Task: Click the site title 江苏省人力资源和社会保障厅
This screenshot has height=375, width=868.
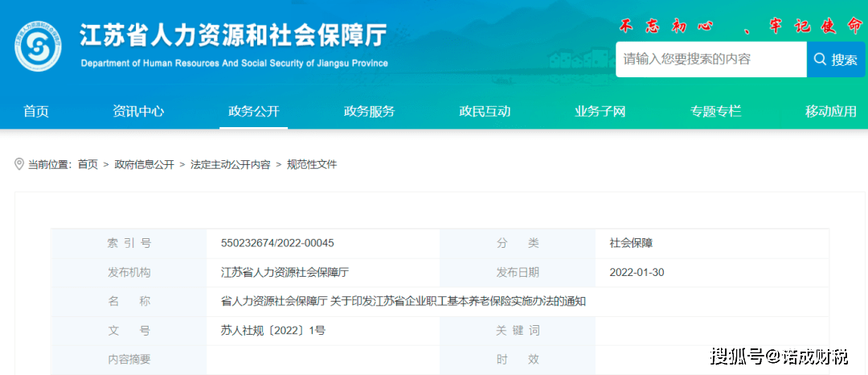Action: (233, 36)
